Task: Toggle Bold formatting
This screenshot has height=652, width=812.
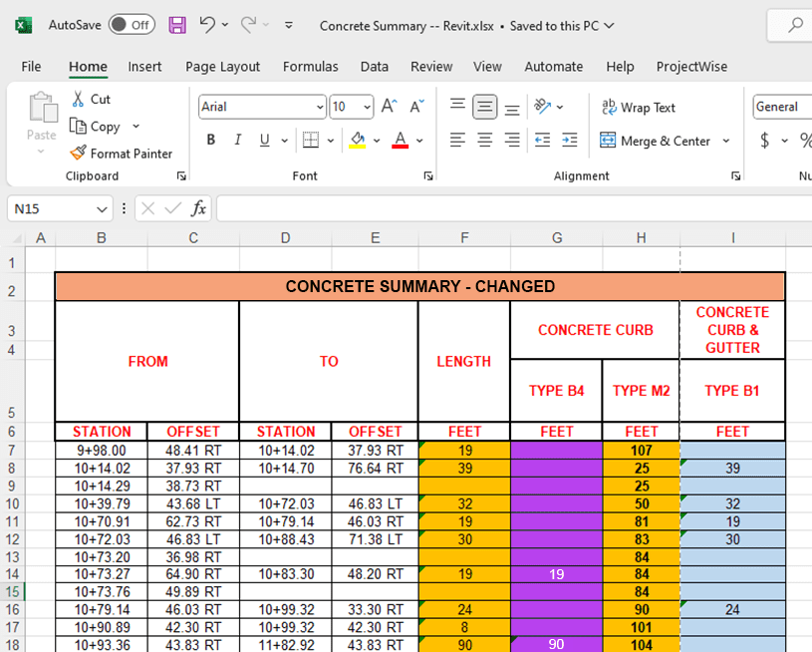Action: pyautogui.click(x=211, y=140)
